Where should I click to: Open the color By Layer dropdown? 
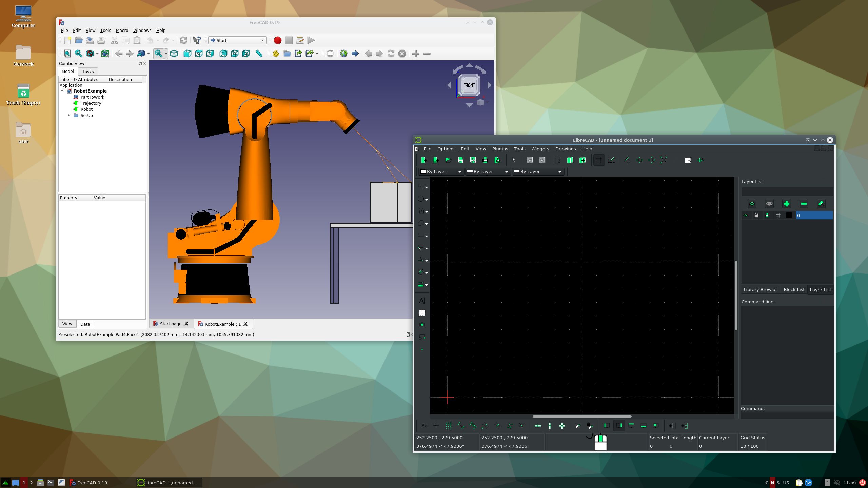441,172
